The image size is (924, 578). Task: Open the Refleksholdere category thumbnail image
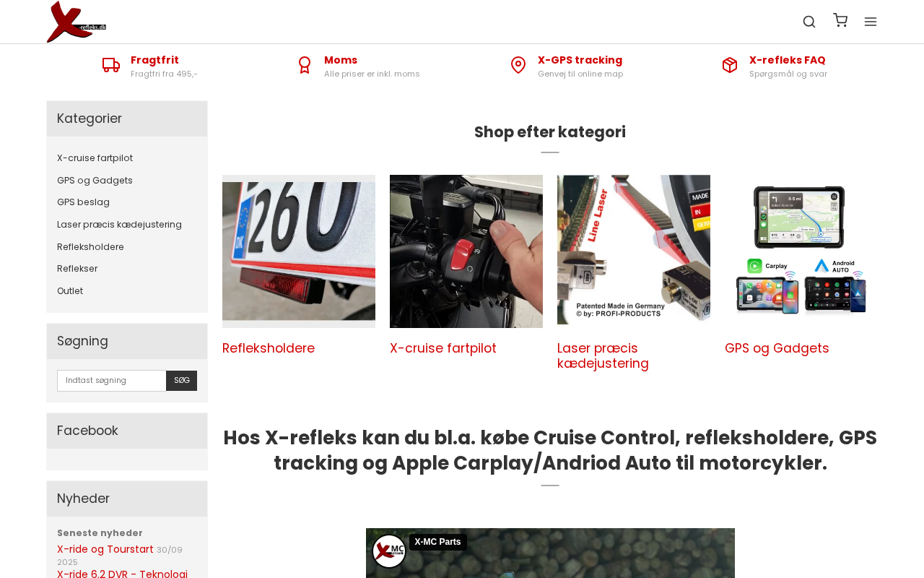coord(299,251)
